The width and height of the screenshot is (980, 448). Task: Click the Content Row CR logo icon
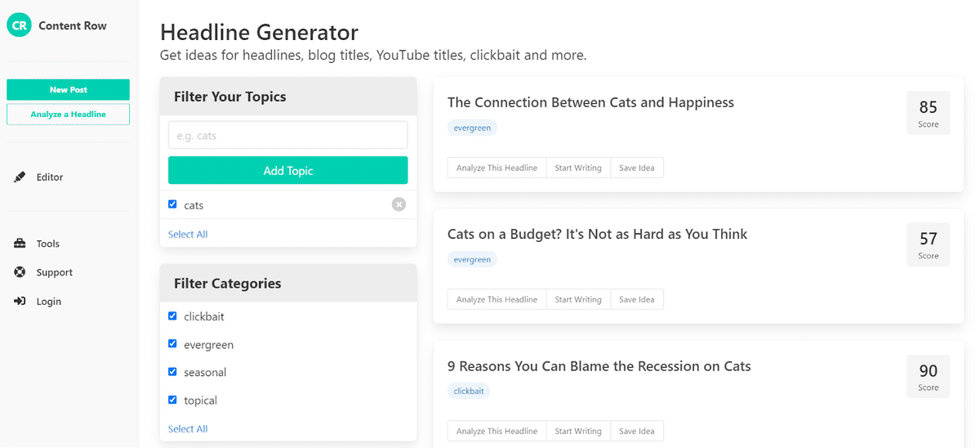[x=19, y=25]
